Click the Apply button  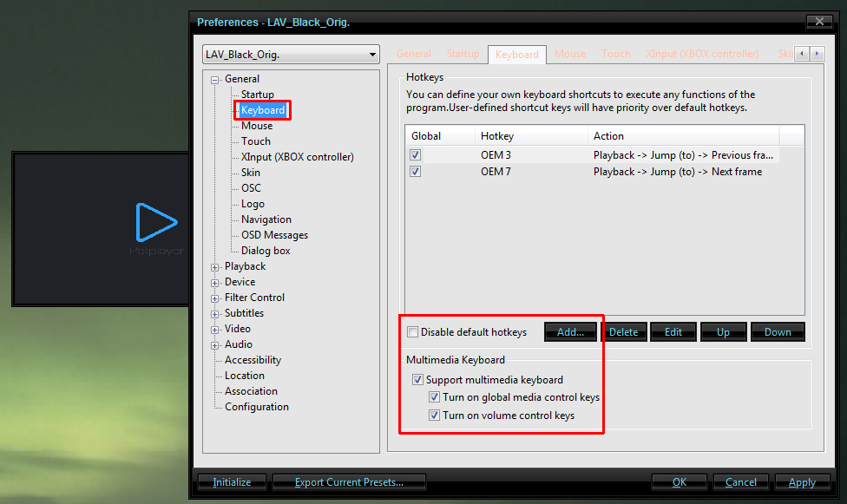pos(802,482)
